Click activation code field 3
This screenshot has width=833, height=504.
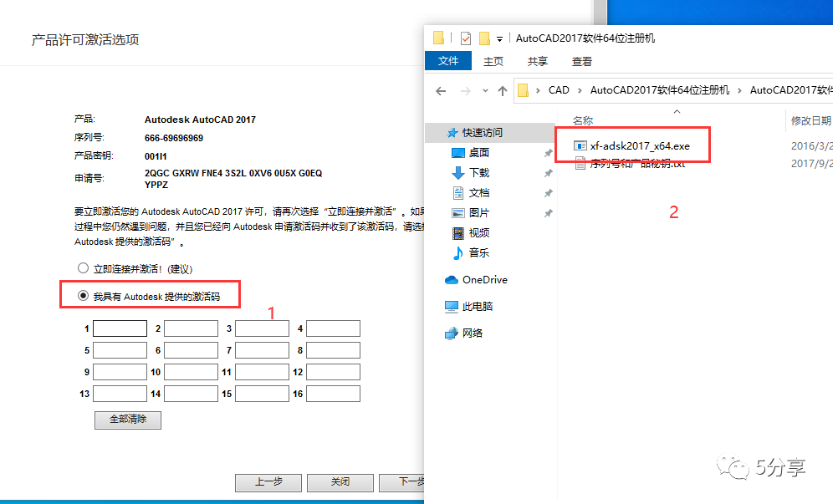(x=263, y=328)
